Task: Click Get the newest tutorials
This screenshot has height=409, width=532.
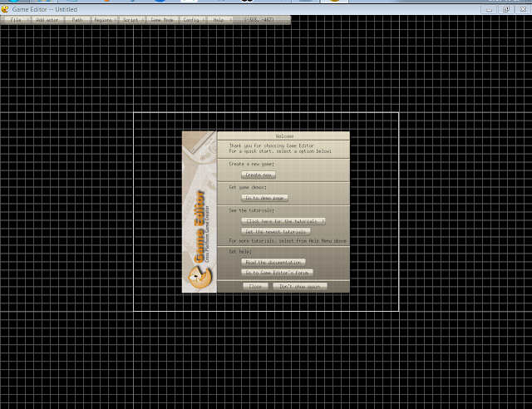Action: (x=275, y=231)
